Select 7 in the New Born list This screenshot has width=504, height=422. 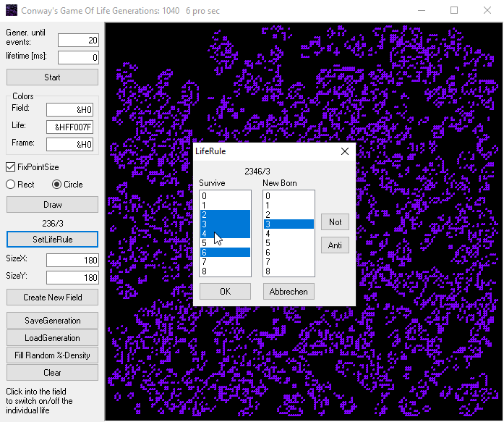[x=289, y=261]
